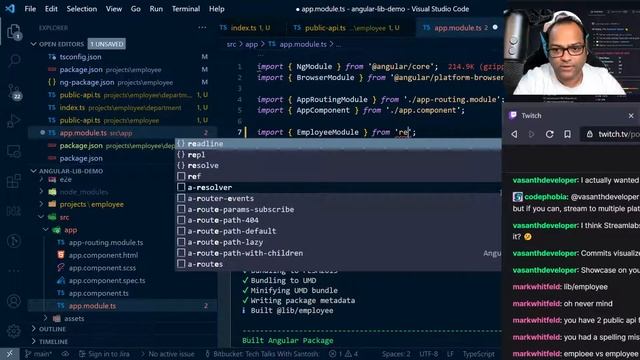Viewport: 640px width, 360px height.
Task: Change indentation via Spaces: 2
Action: point(396,354)
